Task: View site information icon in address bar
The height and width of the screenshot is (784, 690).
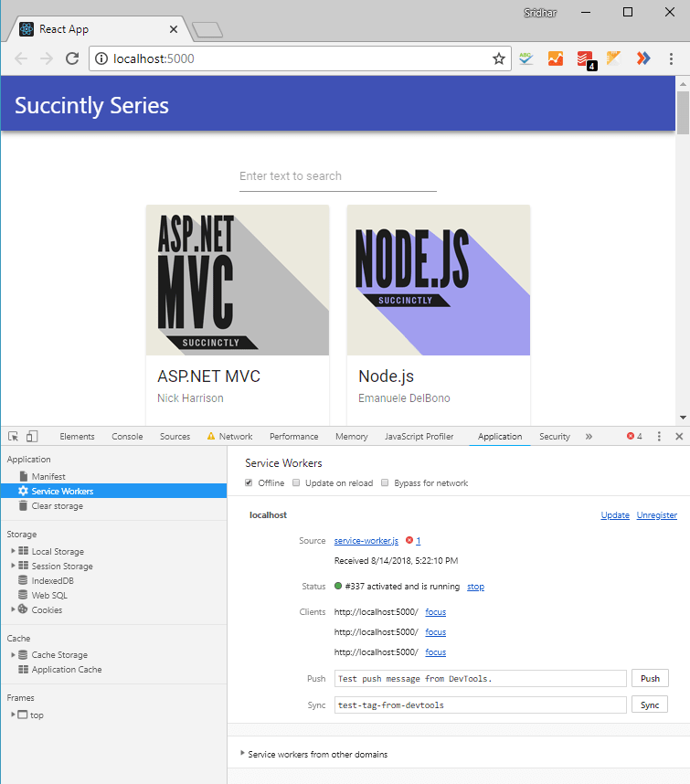Action: point(101,58)
